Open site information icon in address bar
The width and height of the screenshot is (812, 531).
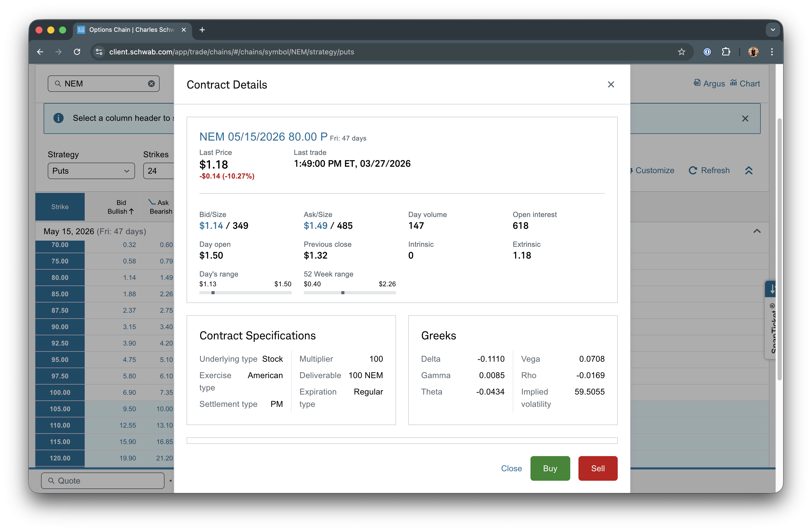click(99, 52)
